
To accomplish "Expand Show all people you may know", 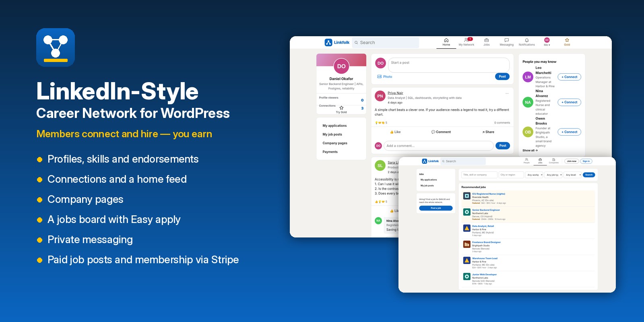I will [x=530, y=151].
